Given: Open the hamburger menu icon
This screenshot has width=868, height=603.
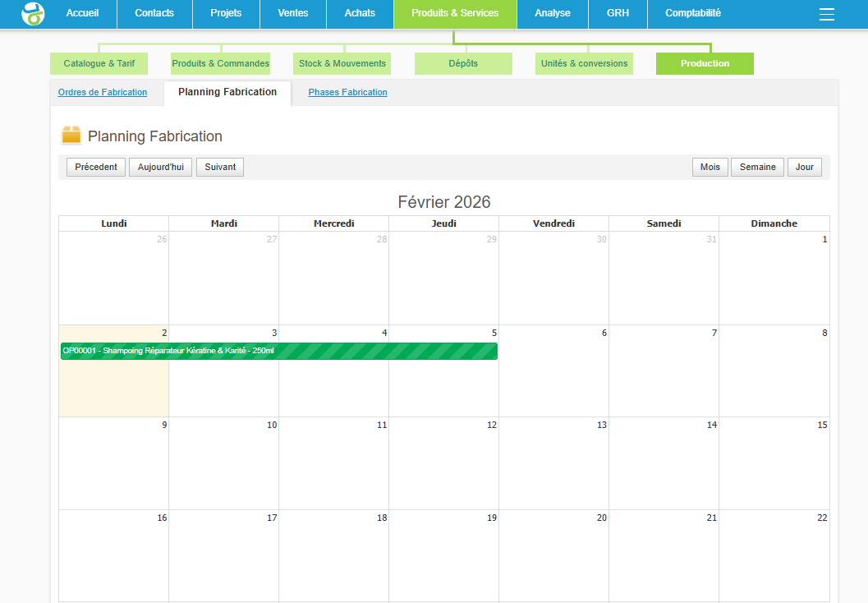Looking at the screenshot, I should pos(827,14).
